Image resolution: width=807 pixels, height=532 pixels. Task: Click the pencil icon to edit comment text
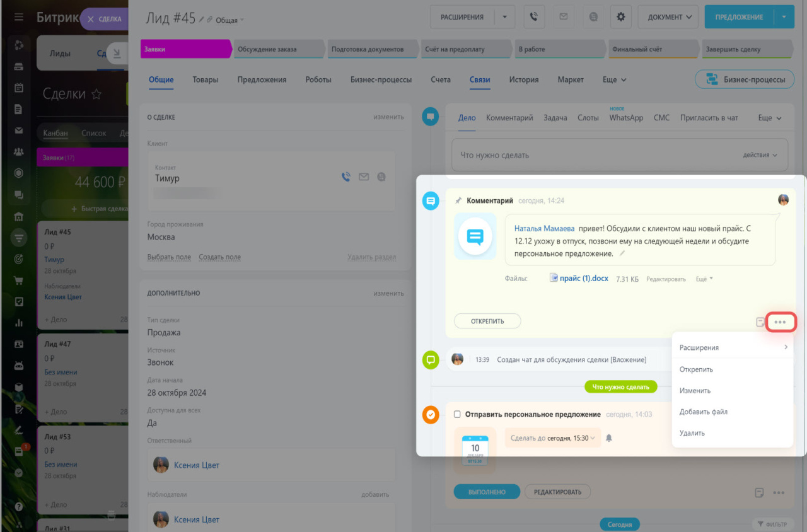622,253
